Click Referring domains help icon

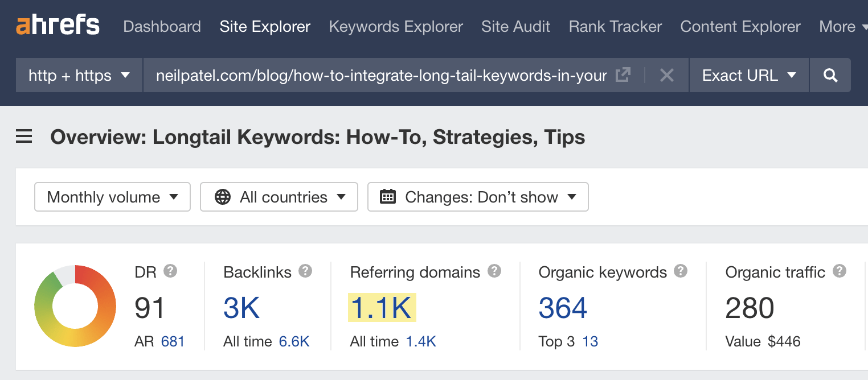(494, 271)
